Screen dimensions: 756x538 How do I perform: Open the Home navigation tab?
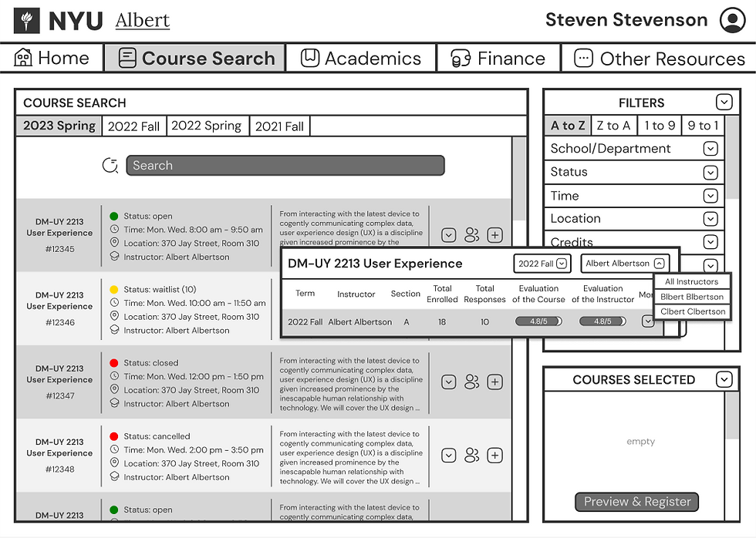(52, 59)
